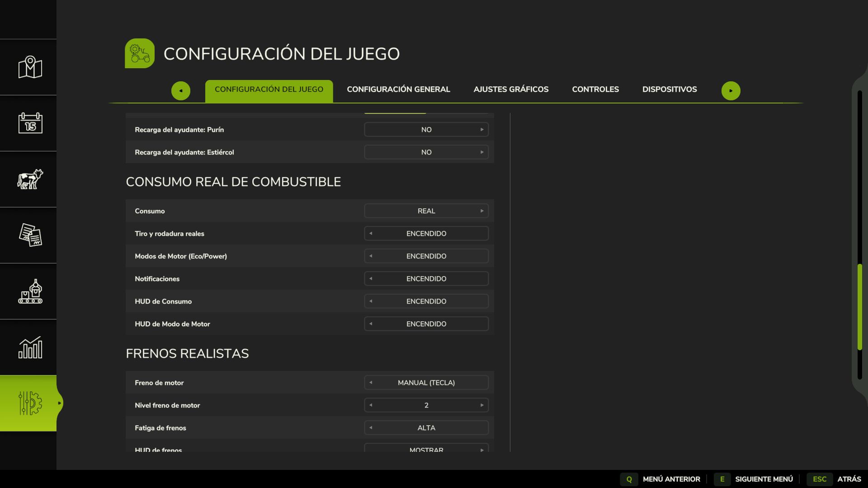Click the Consumo Real de Combustible heading
Viewport: 868px width, 488px height.
pyautogui.click(x=233, y=182)
